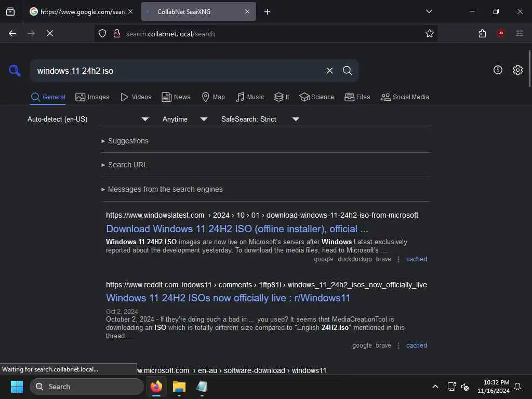Open the notepad-like taskbar app

pos(202,387)
